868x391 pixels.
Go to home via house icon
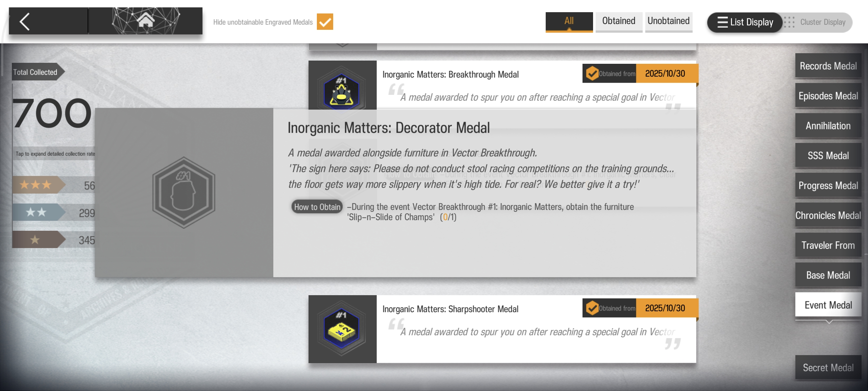click(145, 20)
